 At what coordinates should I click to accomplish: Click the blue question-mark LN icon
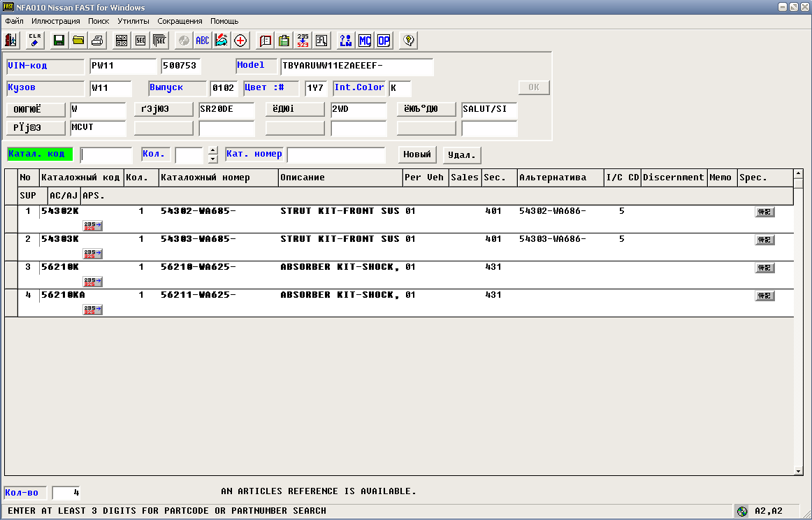pyautogui.click(x=345, y=41)
